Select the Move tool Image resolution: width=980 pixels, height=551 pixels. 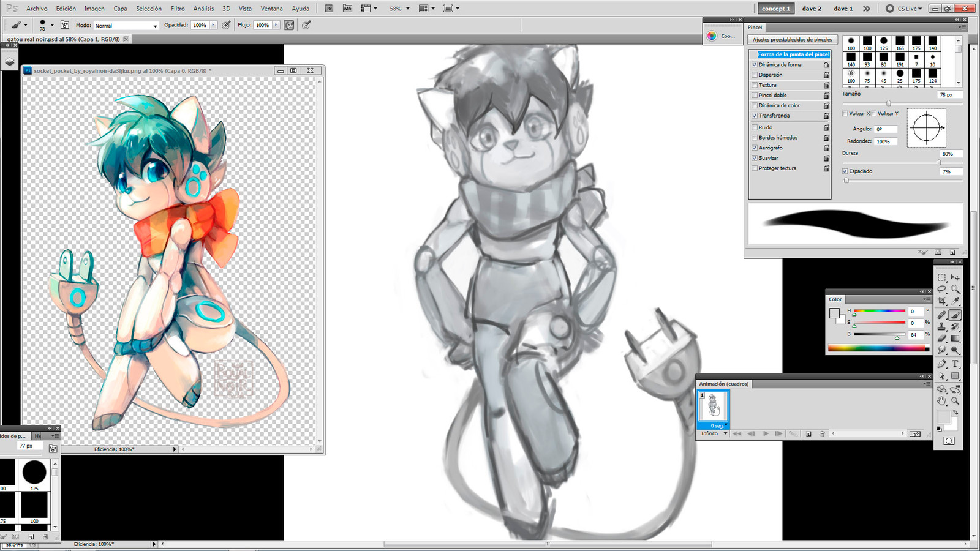click(x=955, y=277)
